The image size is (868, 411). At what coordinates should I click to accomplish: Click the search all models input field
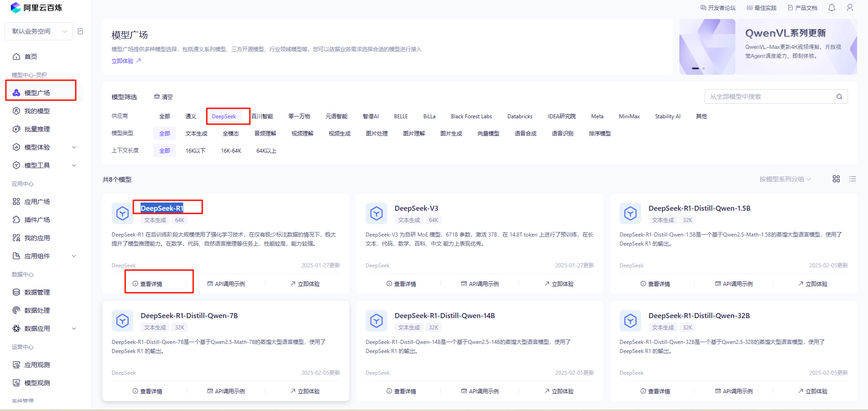point(776,97)
